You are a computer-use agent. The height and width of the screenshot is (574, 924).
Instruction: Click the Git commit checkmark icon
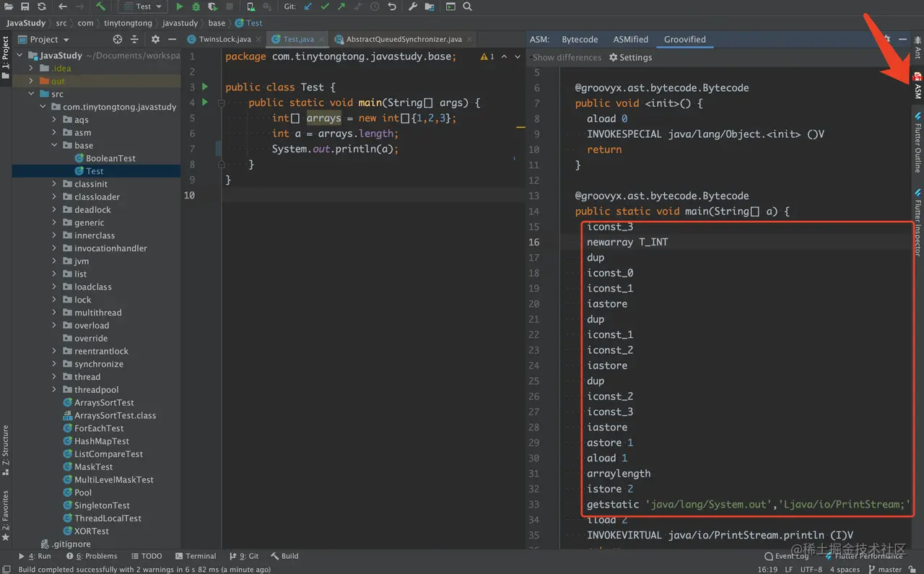coord(325,6)
